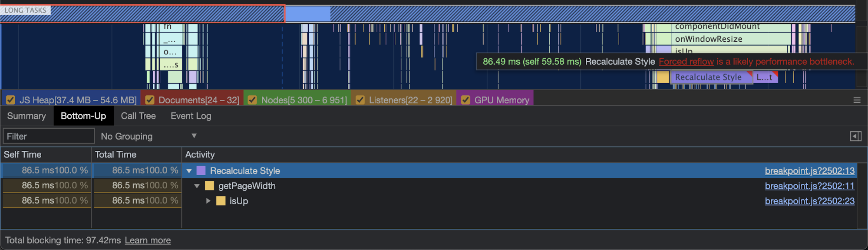Collapse the Recalculate Style row

(x=189, y=171)
